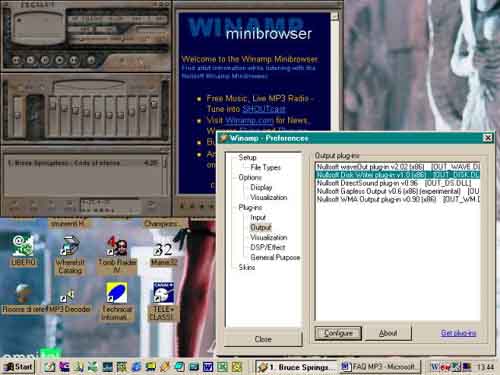Switch to FAQ MP3 Microsoft Word taskbar button
Image resolution: width=500 pixels, height=375 pixels.
point(380,367)
